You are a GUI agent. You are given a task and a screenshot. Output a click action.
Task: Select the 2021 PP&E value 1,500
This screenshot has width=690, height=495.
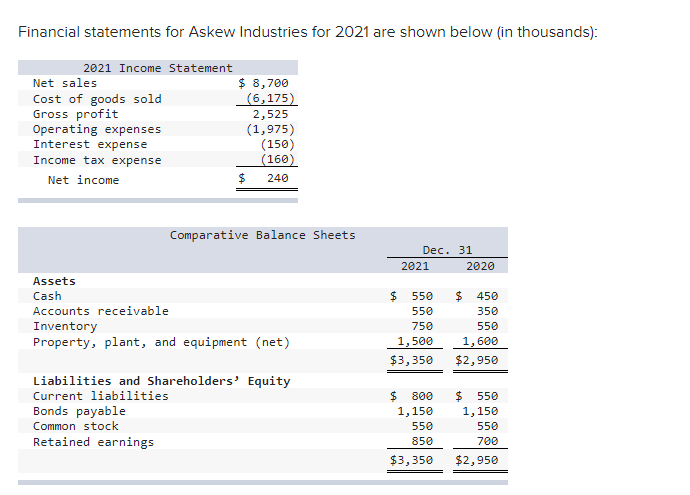coord(415,341)
